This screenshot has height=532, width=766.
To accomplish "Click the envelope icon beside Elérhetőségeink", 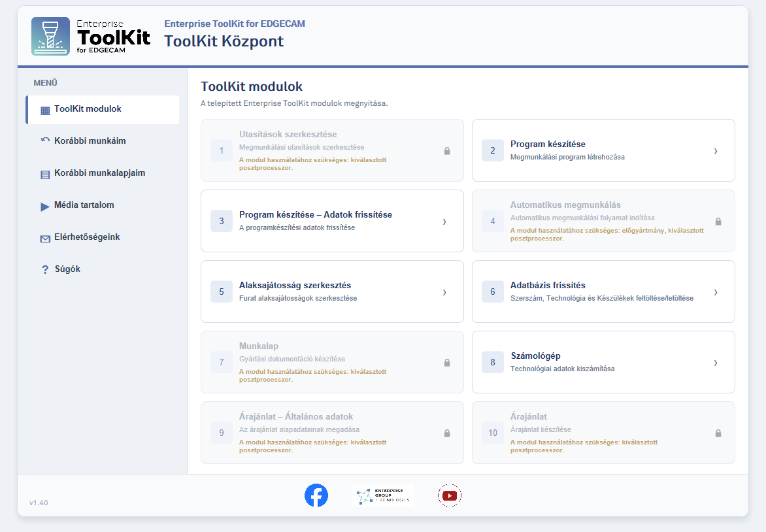I will [45, 239].
